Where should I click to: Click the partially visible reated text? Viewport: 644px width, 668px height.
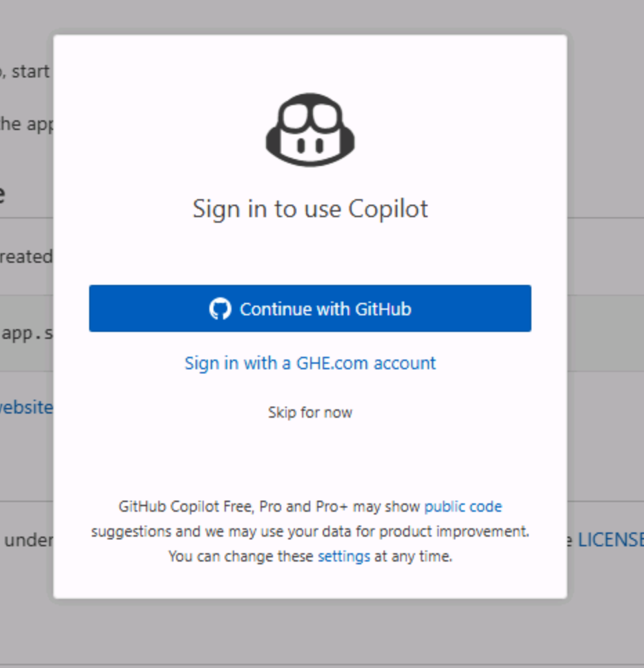click(x=26, y=256)
